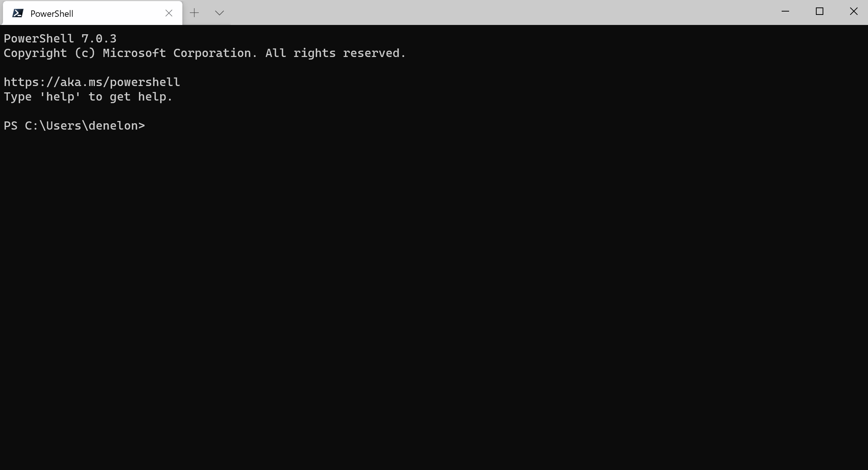Click the new tab plus icon
This screenshot has height=470, width=868.
(195, 13)
